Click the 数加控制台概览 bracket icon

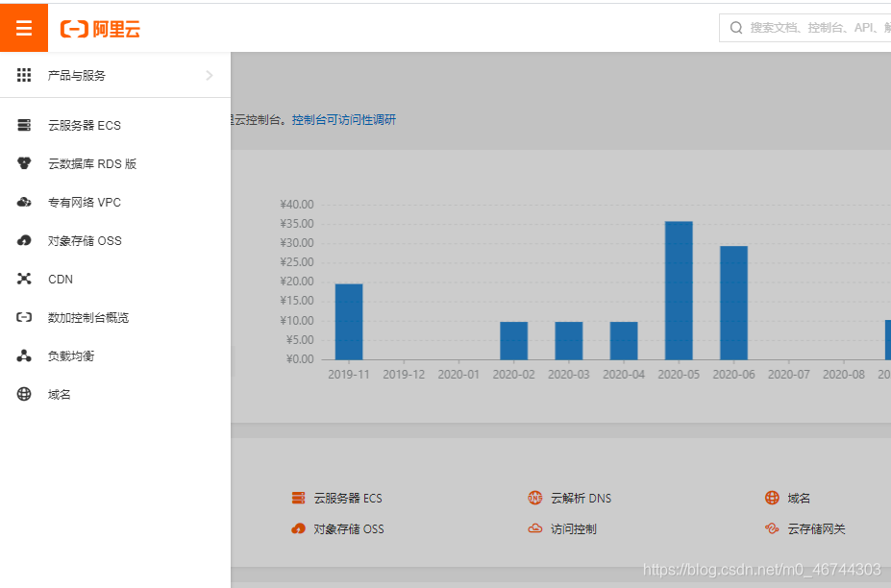(24, 317)
